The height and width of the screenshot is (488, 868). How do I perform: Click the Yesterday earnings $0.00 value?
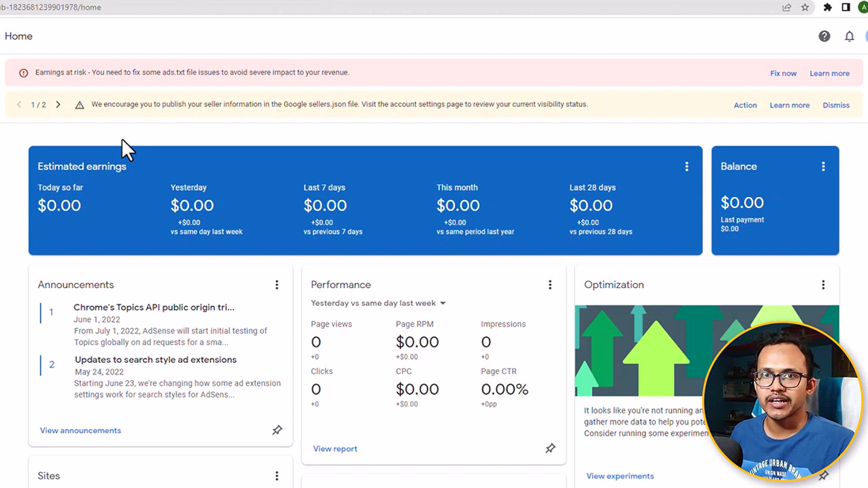point(192,206)
